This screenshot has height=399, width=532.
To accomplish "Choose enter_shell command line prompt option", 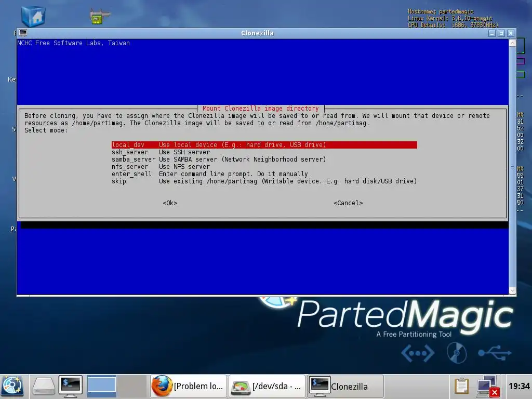I will [x=210, y=174].
